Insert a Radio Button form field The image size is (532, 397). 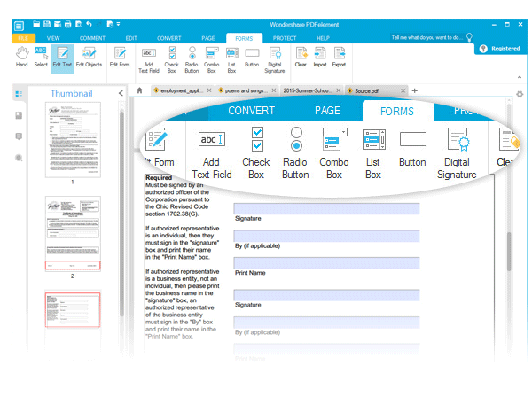pos(192,60)
